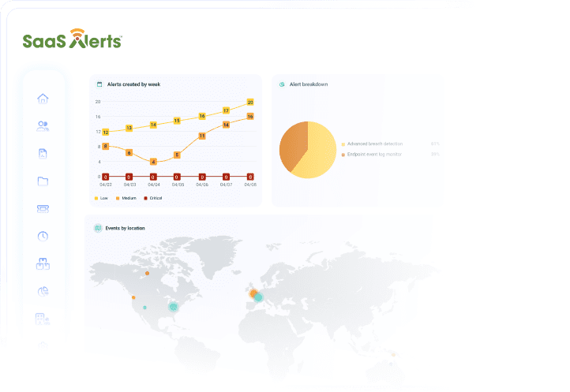
Task: Toggle the Medium series in chart legend
Action: pos(126,198)
